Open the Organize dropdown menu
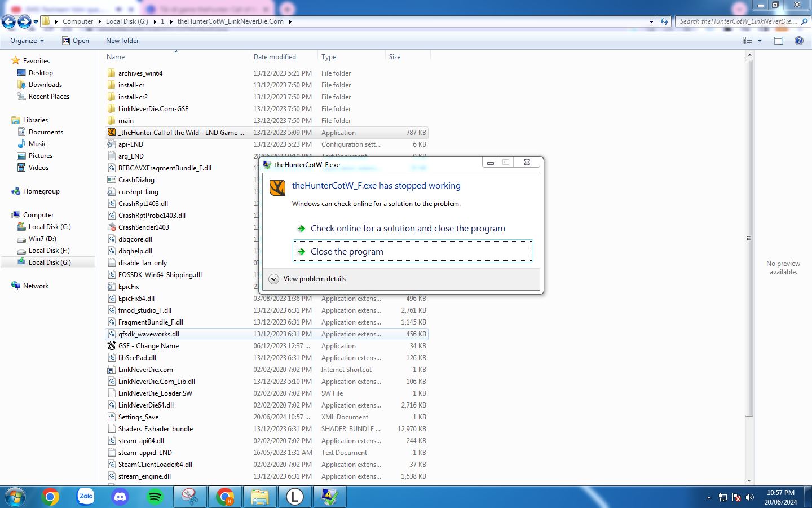The image size is (812, 508). [27, 41]
